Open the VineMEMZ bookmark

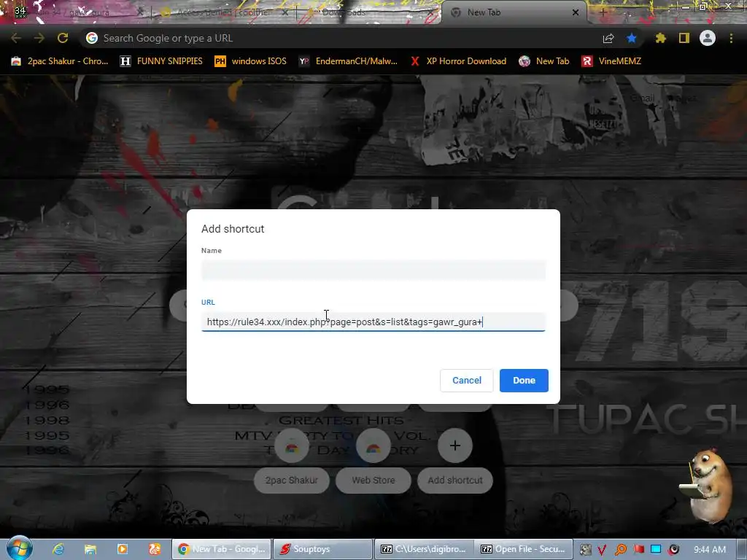click(611, 61)
